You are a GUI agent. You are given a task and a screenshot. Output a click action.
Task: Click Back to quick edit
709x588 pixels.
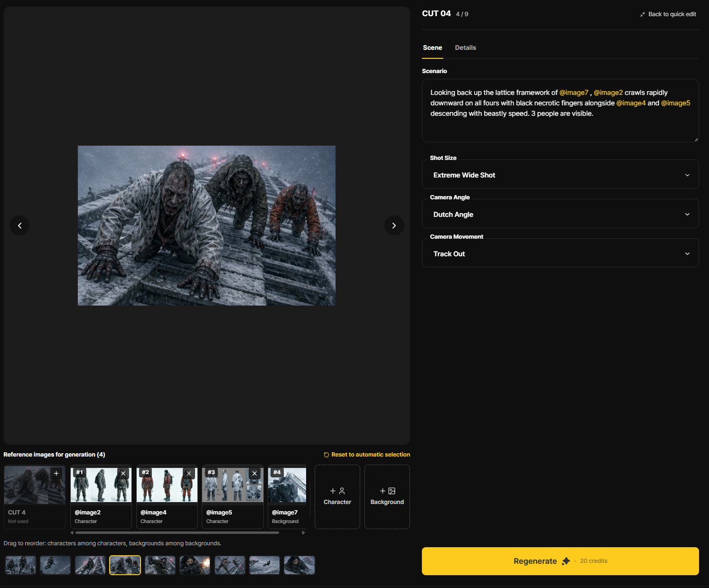(x=668, y=14)
